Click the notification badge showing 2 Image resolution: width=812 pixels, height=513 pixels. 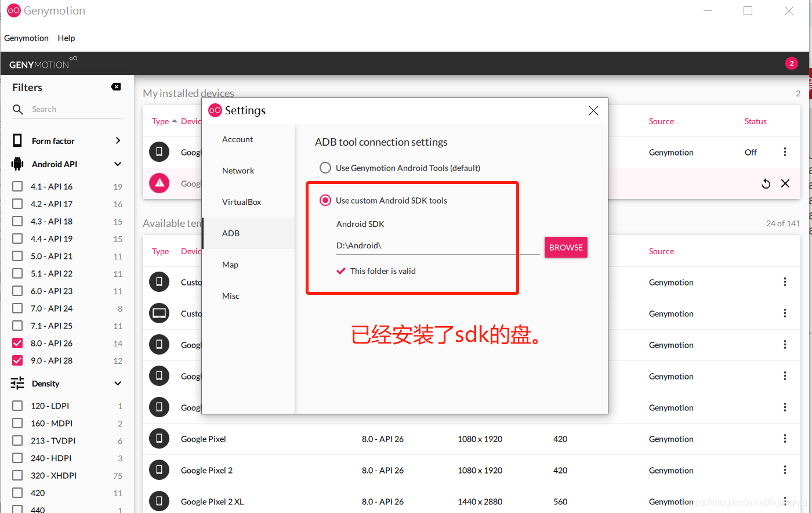(792, 63)
